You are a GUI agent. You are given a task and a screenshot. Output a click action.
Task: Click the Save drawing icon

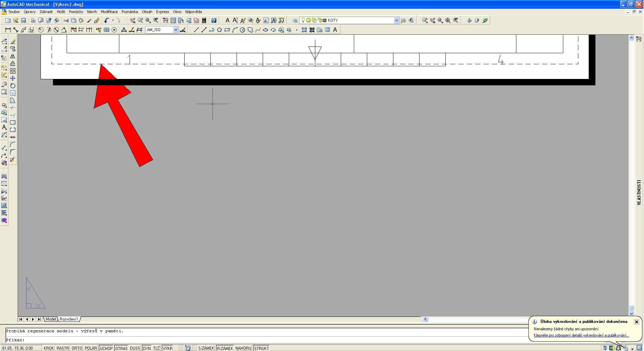[23, 20]
